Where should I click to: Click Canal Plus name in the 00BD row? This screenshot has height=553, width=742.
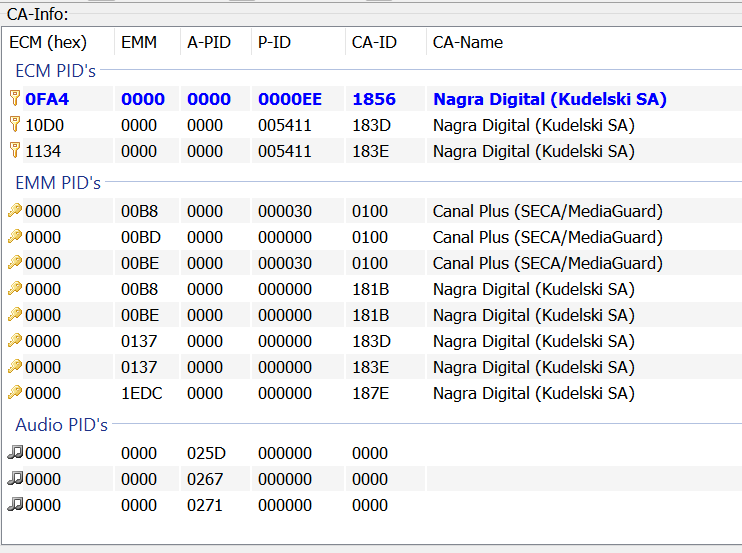548,237
